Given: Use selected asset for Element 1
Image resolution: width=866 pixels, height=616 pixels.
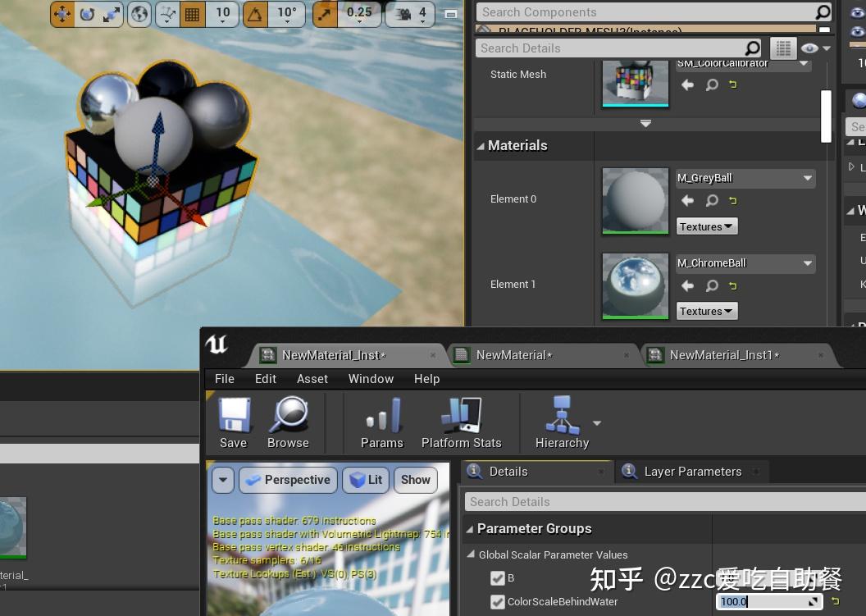Looking at the screenshot, I should pos(687,285).
